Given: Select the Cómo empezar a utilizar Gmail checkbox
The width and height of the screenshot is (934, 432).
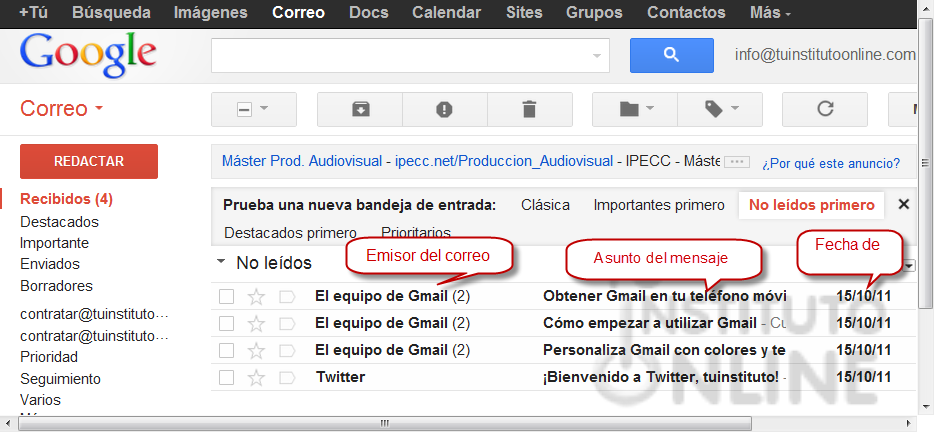Looking at the screenshot, I should tap(226, 324).
